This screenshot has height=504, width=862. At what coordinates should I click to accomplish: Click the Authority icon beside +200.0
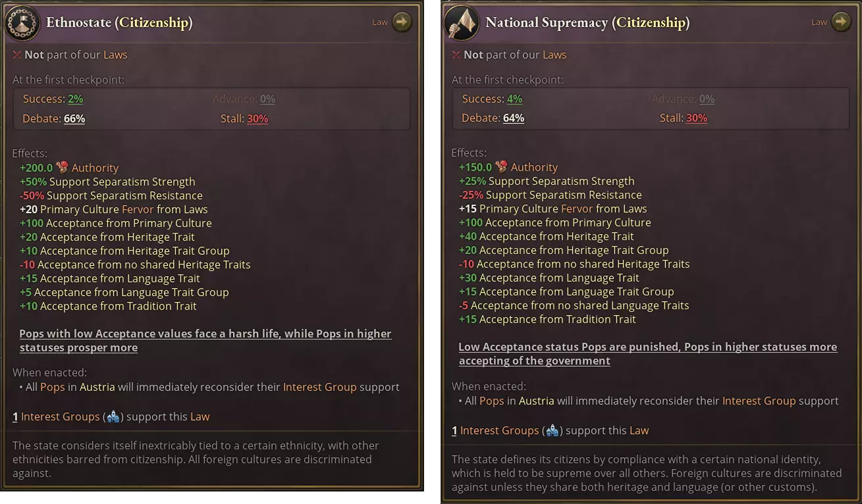(63, 168)
